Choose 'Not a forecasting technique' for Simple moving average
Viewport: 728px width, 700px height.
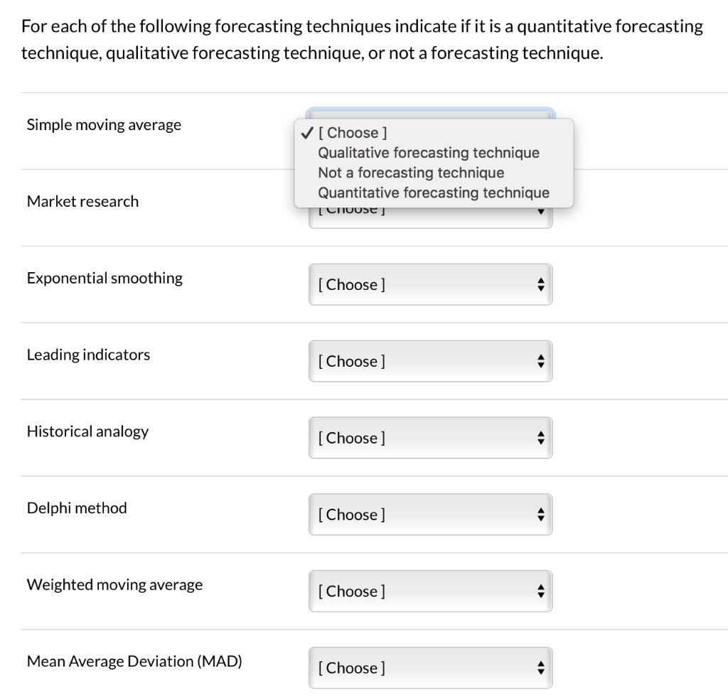point(412,173)
